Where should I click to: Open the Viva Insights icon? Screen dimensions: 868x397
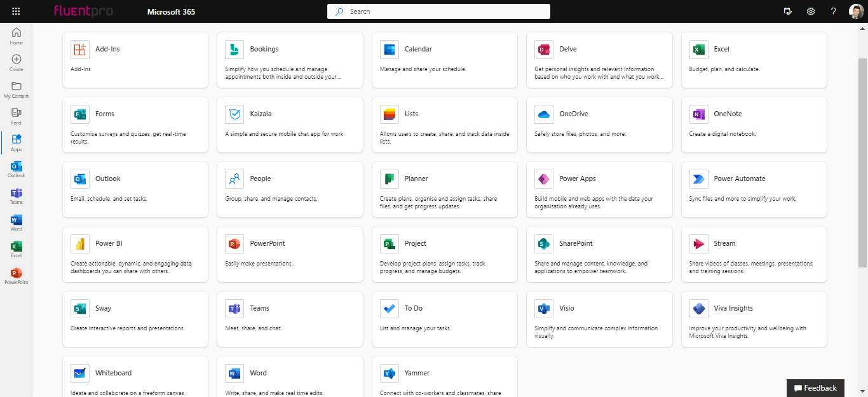698,309
